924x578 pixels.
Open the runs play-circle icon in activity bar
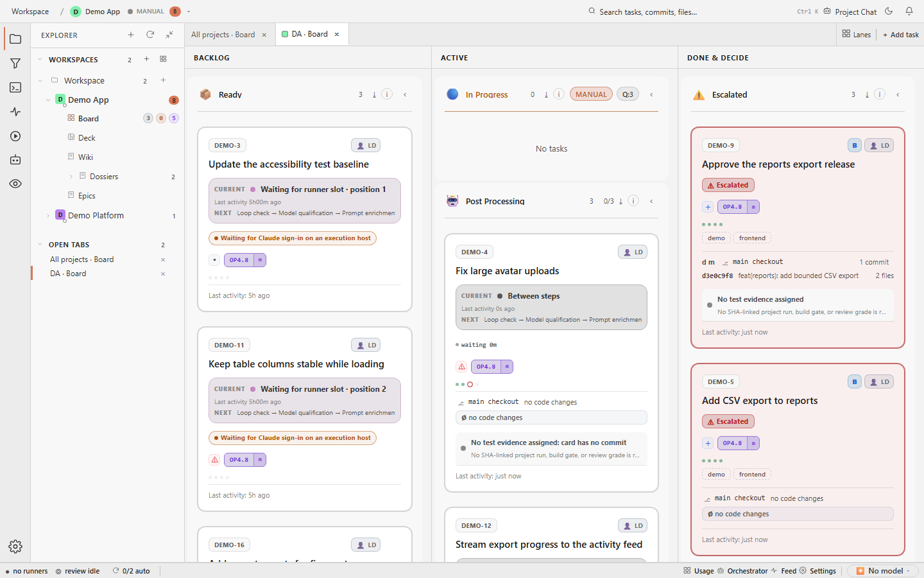[x=15, y=136]
